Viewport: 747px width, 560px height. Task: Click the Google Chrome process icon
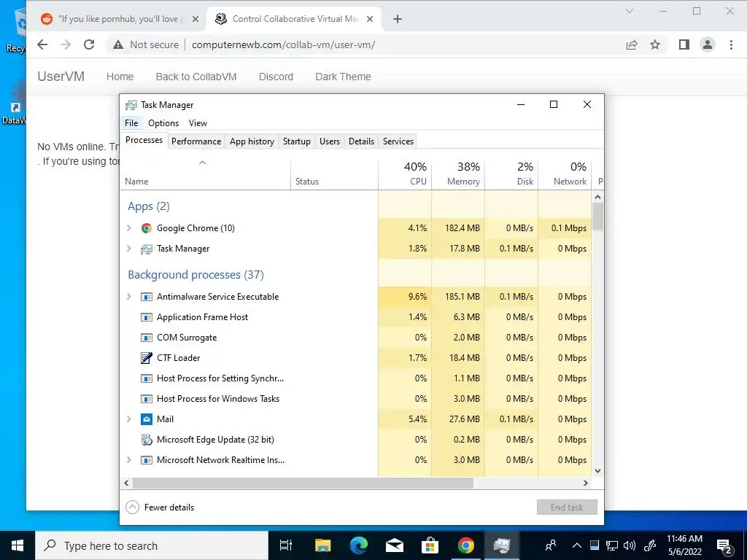click(146, 228)
